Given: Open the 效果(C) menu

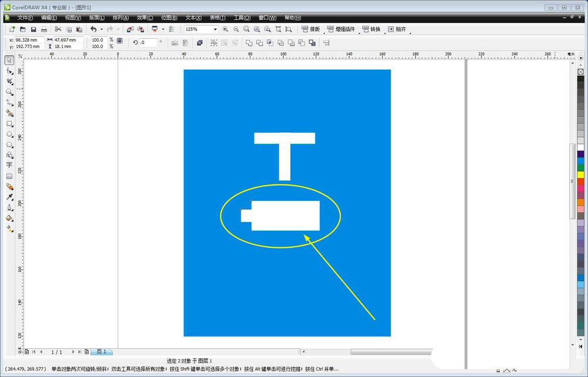Looking at the screenshot, I should coord(146,18).
